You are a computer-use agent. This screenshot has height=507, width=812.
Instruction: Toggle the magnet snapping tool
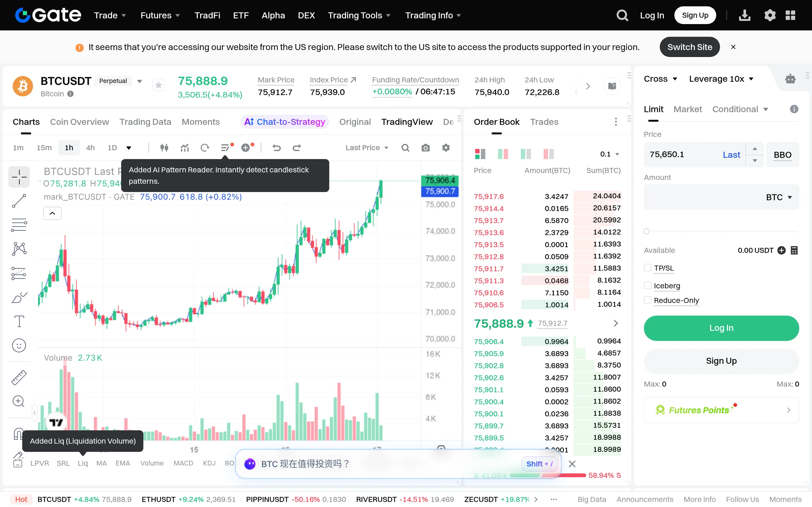pos(19,434)
